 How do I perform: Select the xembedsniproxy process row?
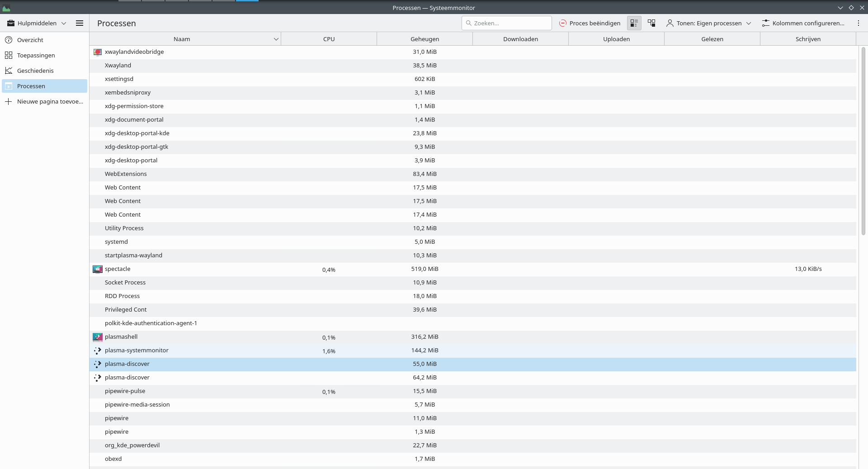[472, 93]
